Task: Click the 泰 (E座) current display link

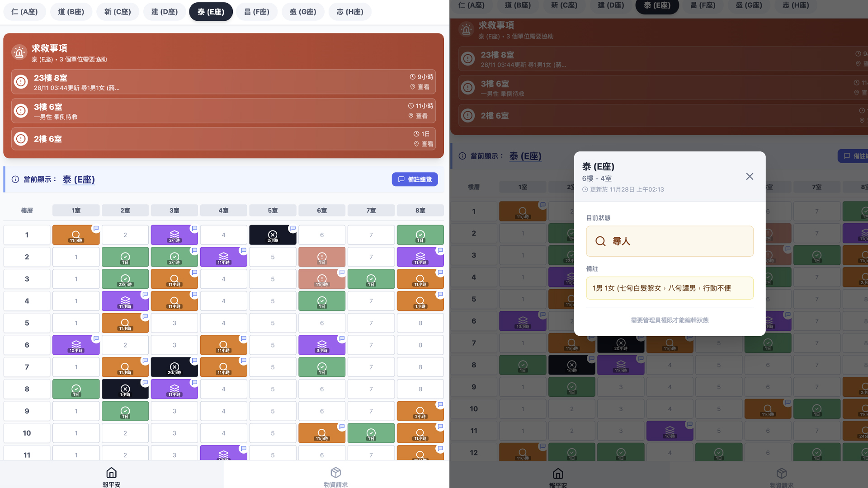Action: pyautogui.click(x=78, y=179)
